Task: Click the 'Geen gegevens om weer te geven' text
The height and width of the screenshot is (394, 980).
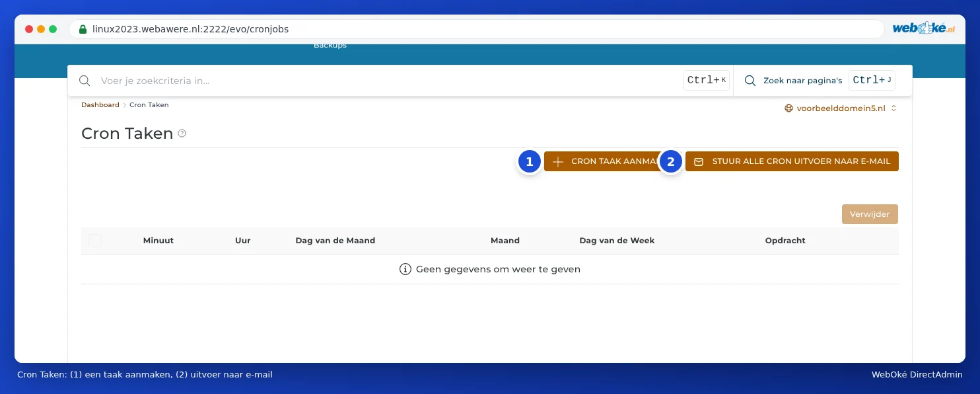Action: [x=498, y=270]
